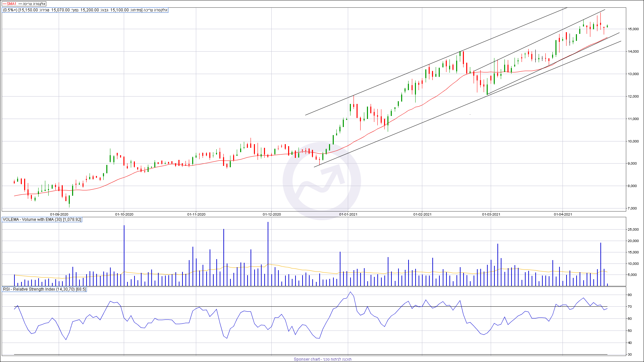Viewport: 644px width, 362px height.
Task: Select the VOLEMA volume indicator label
Action: (x=42, y=220)
